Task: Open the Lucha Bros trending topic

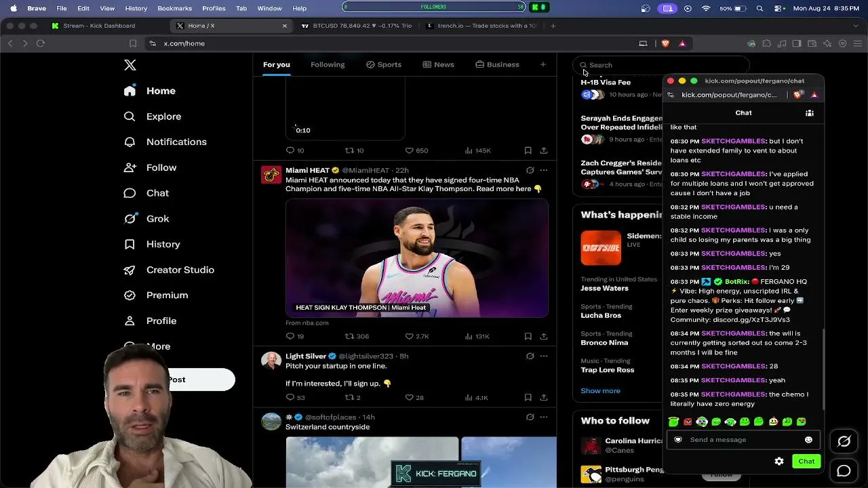Action: 601,315
